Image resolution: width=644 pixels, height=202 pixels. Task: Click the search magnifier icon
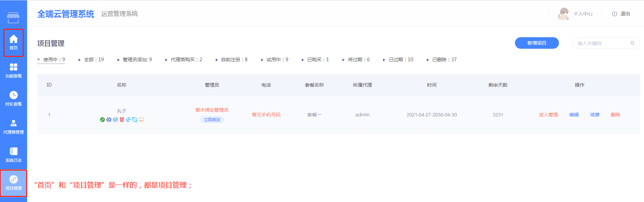click(x=632, y=43)
